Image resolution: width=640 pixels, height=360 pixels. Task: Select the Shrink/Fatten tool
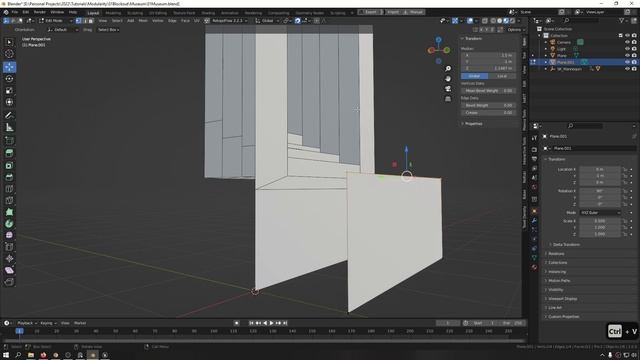9,258
